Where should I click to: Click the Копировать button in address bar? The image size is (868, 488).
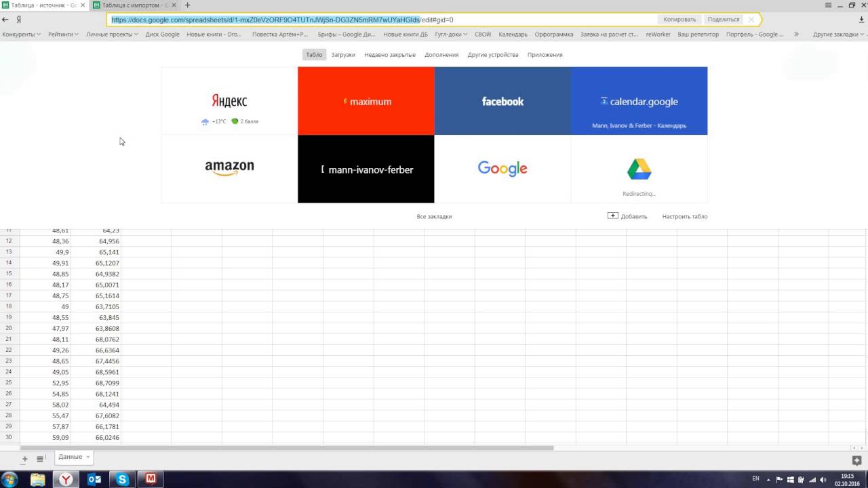(679, 20)
